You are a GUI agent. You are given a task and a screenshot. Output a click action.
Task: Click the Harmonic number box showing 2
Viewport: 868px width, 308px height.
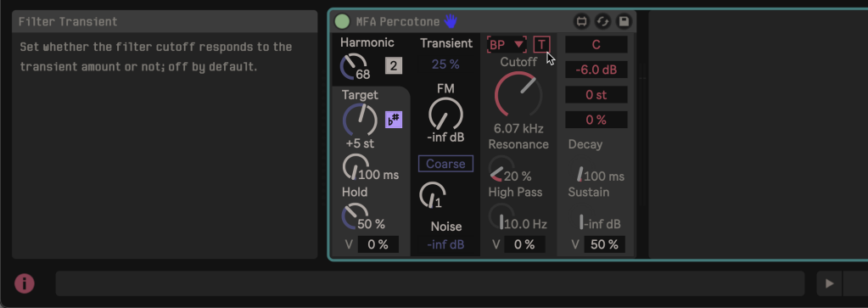pos(394,66)
